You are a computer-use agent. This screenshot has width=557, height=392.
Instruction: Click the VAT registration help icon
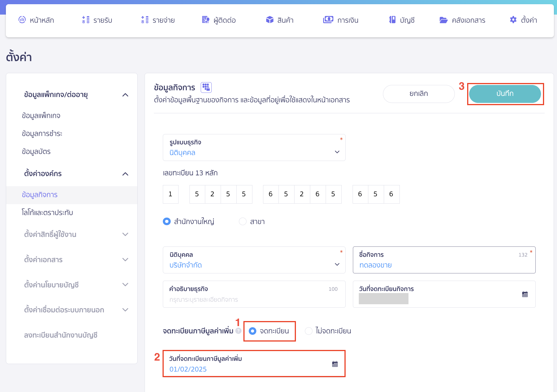point(238,331)
